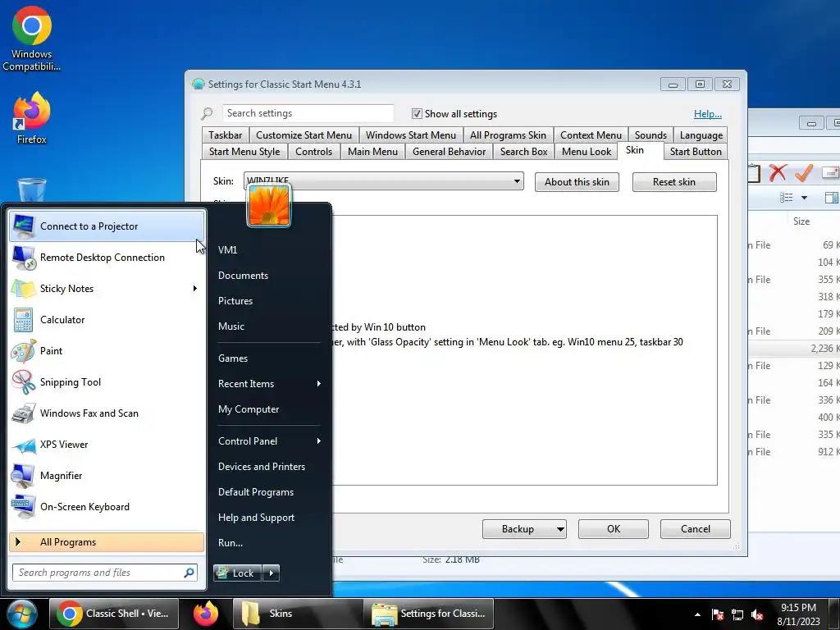The image size is (840, 630).
Task: Switch to the Taskbar tab
Action: pos(225,135)
